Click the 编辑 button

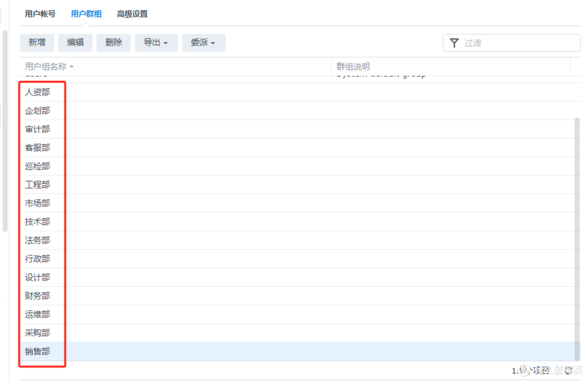(75, 43)
